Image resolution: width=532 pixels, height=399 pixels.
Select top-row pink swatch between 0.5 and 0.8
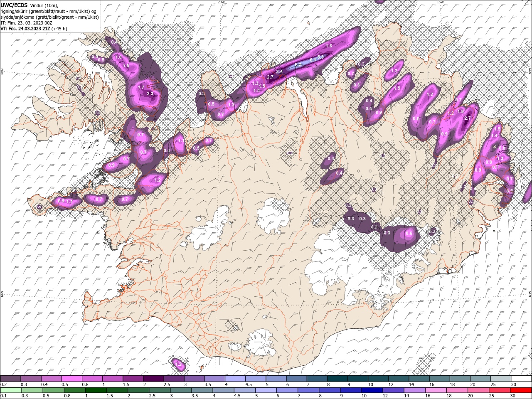pos(72,379)
